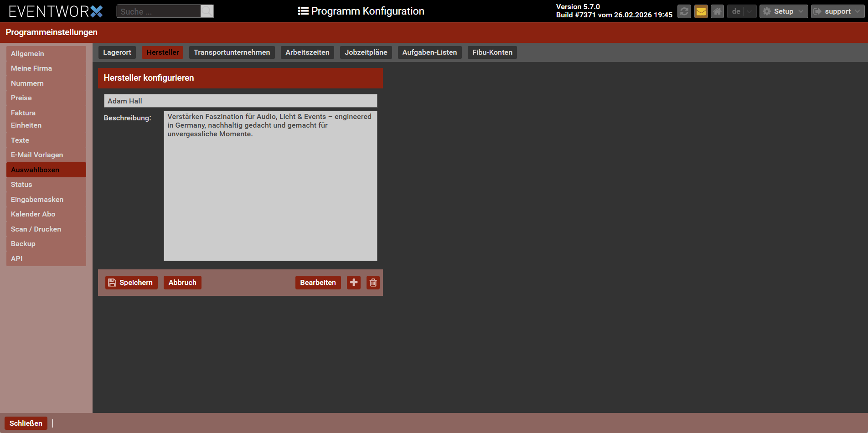Click the Bearbeiten button

[318, 283]
